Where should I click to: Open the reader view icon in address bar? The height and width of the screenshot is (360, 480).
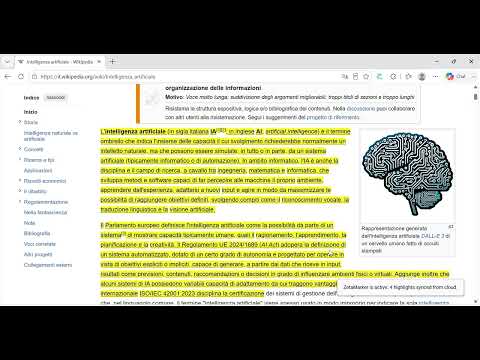click(356, 77)
